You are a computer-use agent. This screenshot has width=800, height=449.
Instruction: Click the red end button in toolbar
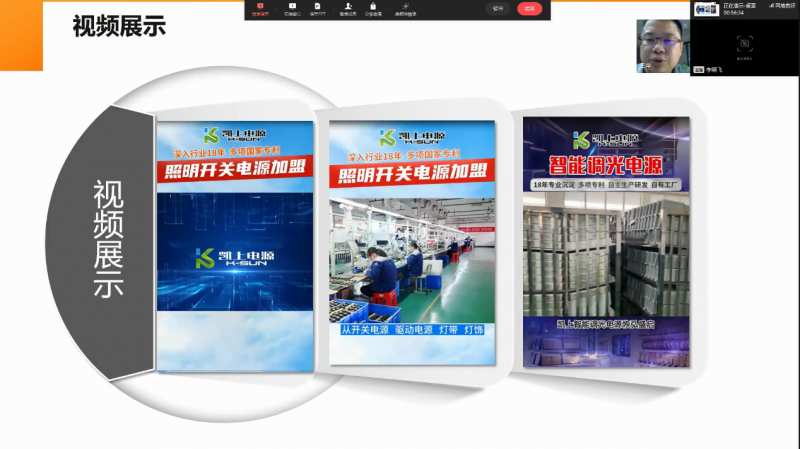(530, 9)
